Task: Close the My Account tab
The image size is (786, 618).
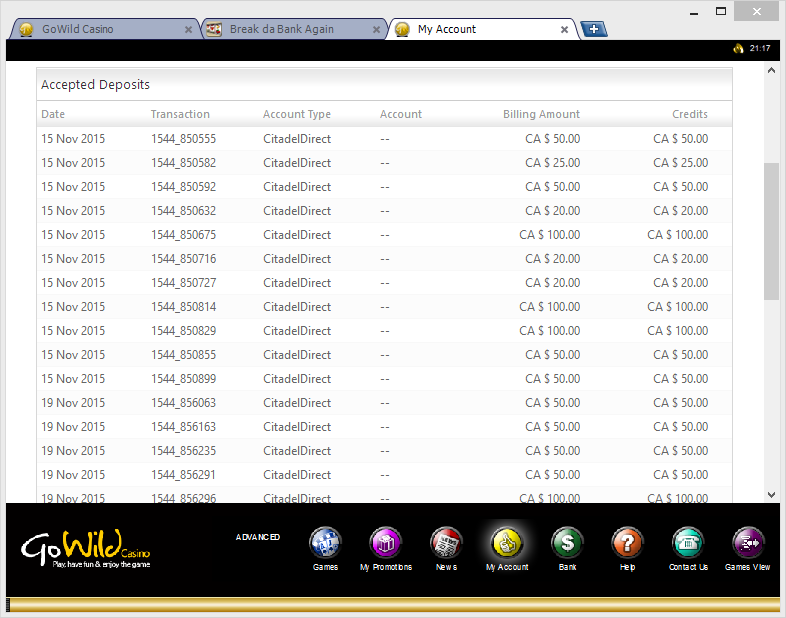Action: click(x=564, y=30)
